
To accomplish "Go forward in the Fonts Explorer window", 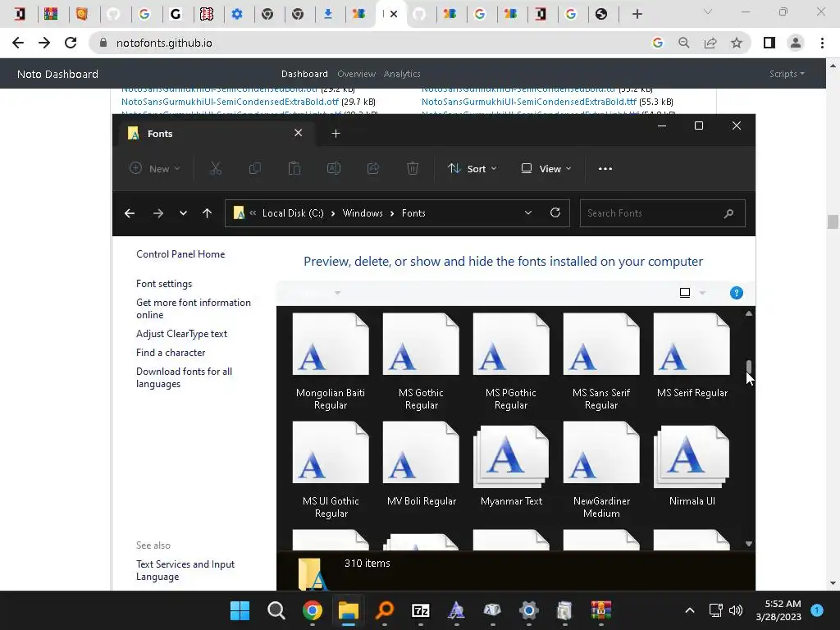I will pos(158,213).
